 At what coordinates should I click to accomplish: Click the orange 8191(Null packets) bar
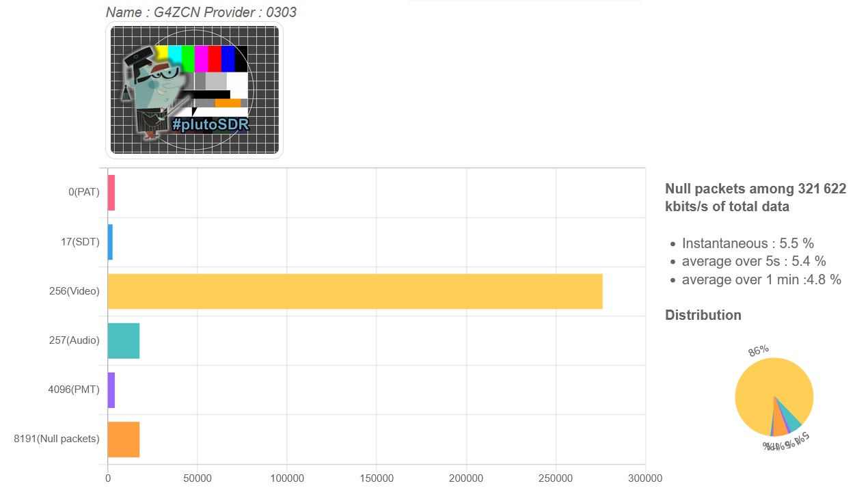click(124, 439)
